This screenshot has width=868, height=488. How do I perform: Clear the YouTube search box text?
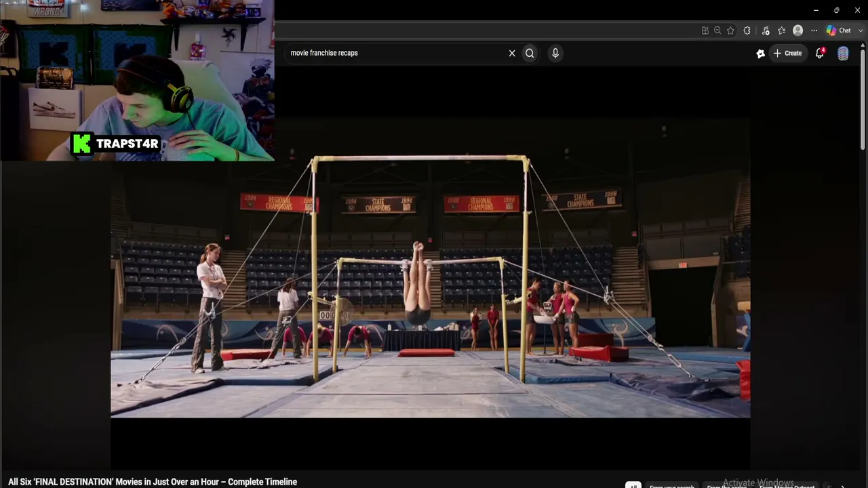(512, 53)
